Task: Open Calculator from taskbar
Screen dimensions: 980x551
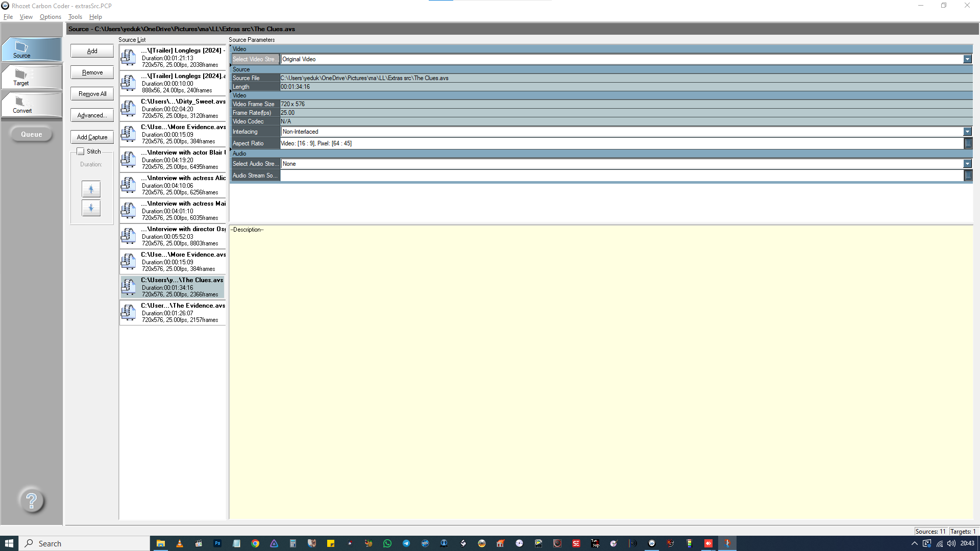Action: [293, 543]
